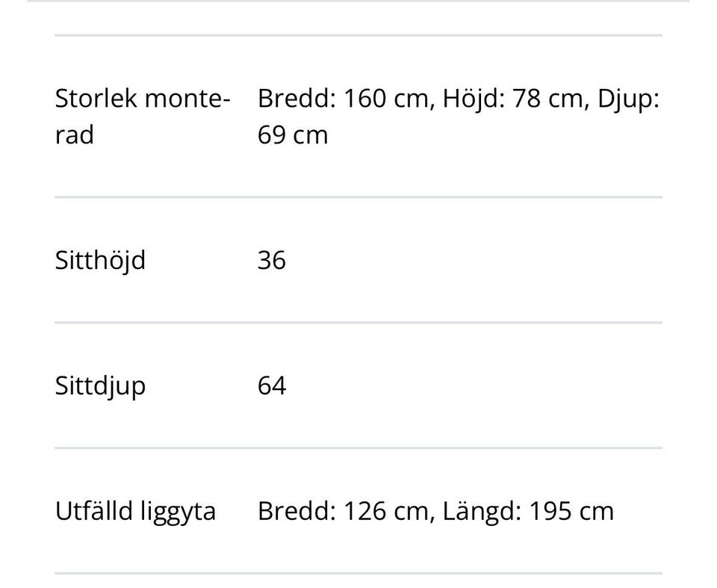This screenshot has width=717, height=588.
Task: Select the Sittdjup value "64"
Action: 272,386
